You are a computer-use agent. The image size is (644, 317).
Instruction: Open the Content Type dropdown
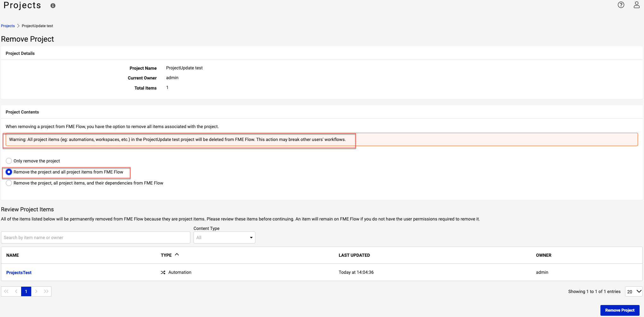224,238
